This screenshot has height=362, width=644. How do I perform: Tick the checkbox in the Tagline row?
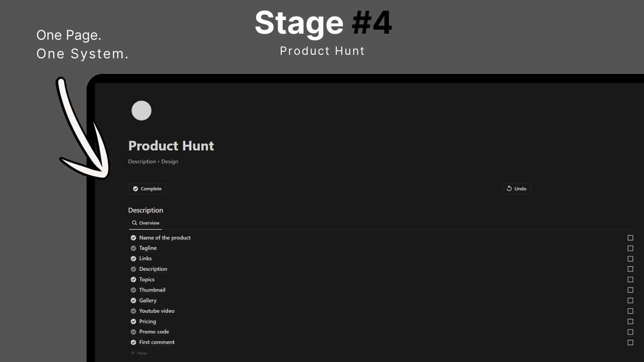[x=630, y=248]
